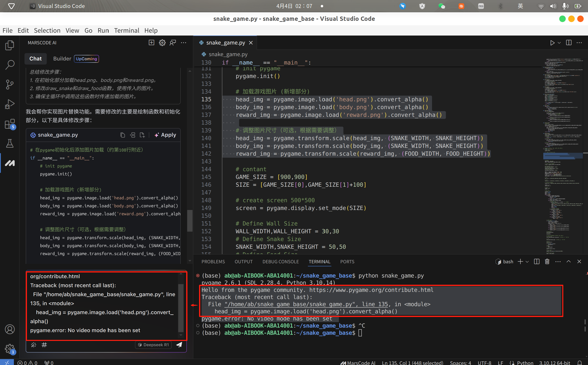This screenshot has height=365, width=588.
Task: Open the new terminal launch profile dropdown
Action: [527, 262]
